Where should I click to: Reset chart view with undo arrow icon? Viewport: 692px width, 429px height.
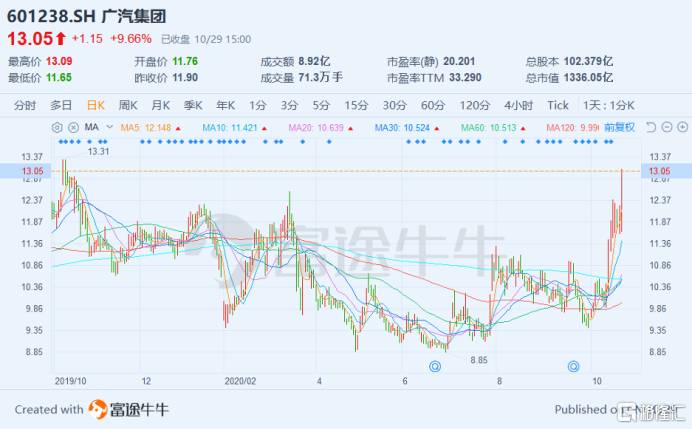point(651,128)
